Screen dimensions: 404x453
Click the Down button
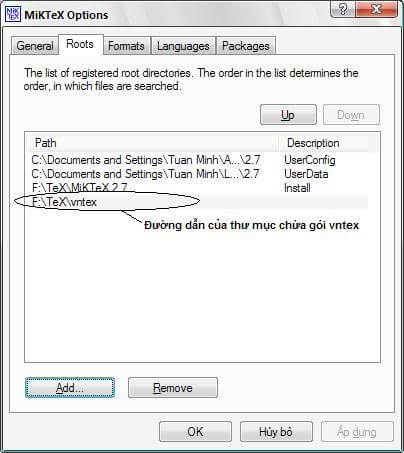(x=351, y=115)
